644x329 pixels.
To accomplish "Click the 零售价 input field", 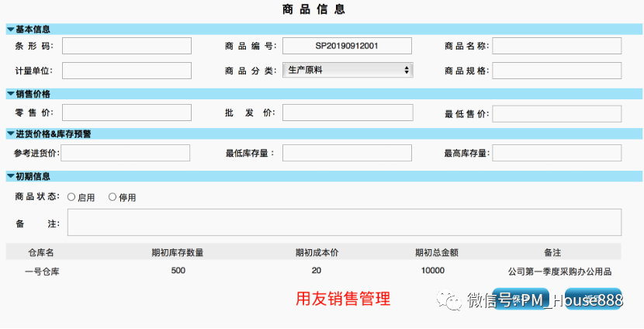I will 126,113.
